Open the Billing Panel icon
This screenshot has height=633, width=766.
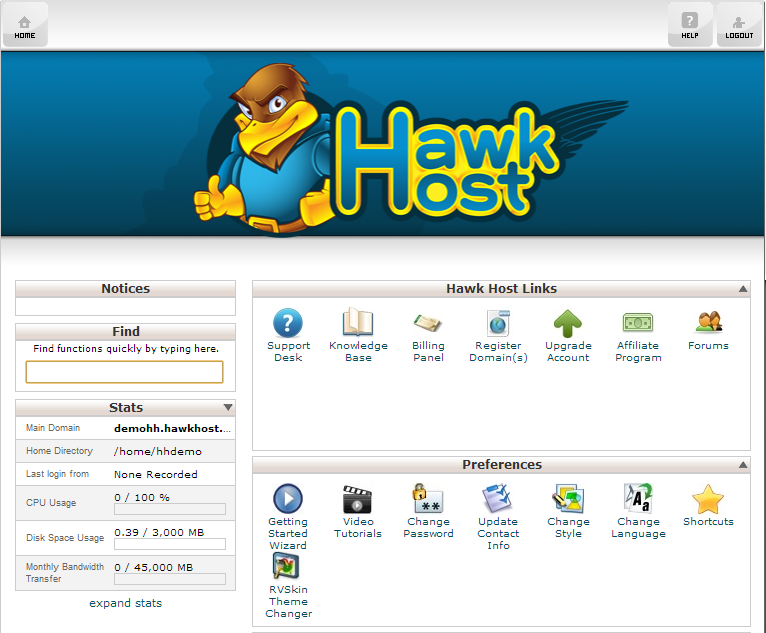428,323
